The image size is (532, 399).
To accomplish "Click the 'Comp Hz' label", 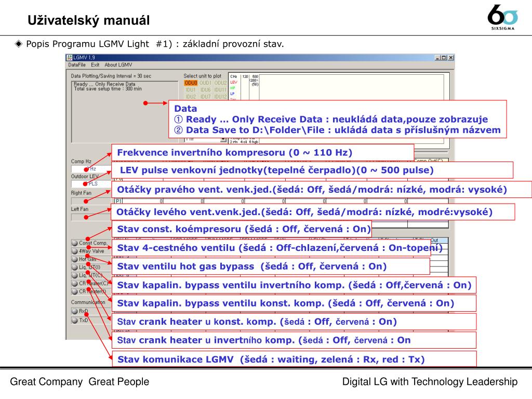I will pos(81,162).
